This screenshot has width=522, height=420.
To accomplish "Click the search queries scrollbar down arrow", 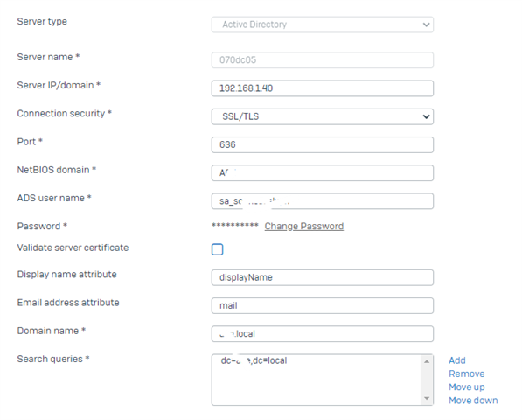I will (427, 399).
